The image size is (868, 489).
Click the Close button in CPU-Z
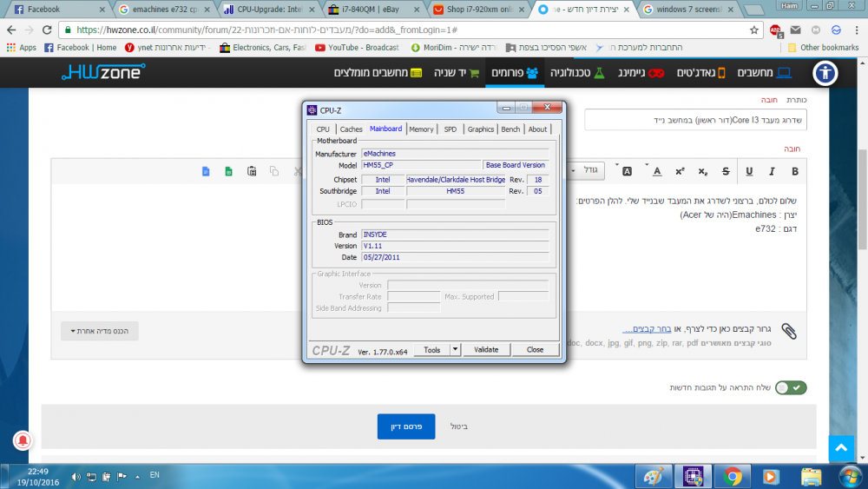(535, 350)
